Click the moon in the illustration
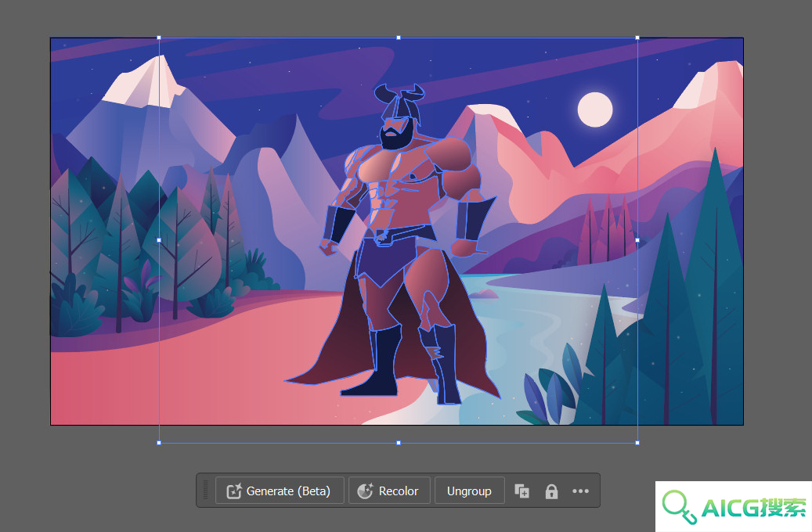Screen dimensions: 812x532 595,110
